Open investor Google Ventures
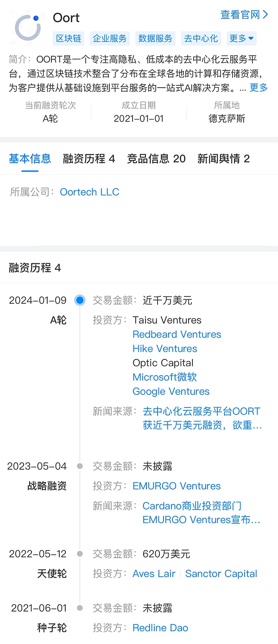Image resolution: width=278 pixels, height=644 pixels. (171, 391)
